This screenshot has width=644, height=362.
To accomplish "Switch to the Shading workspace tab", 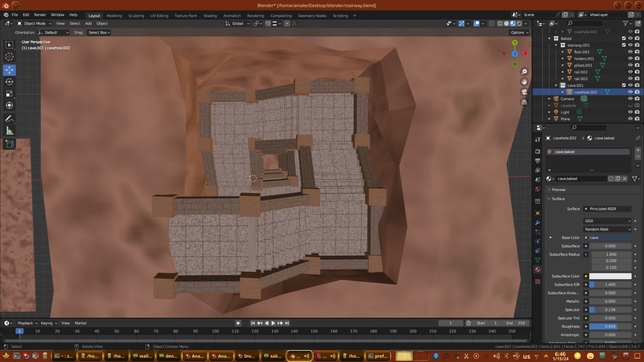I will 210,16.
